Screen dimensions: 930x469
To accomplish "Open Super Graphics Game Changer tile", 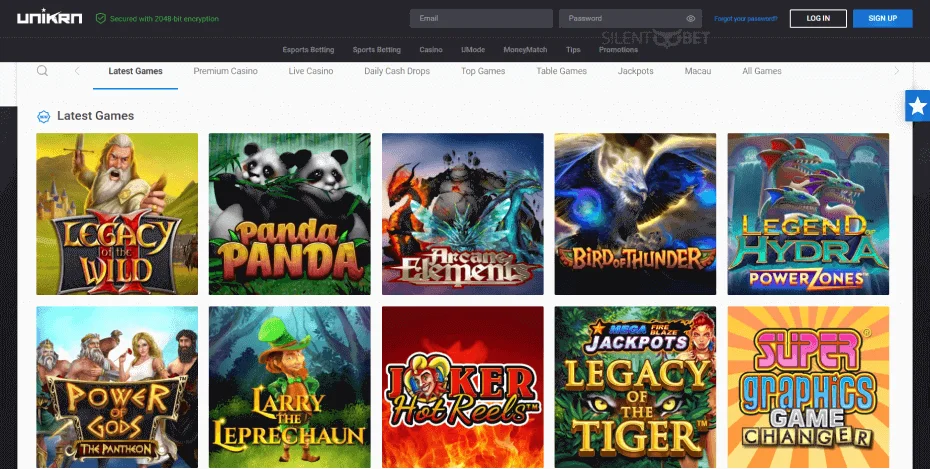I will tap(808, 387).
